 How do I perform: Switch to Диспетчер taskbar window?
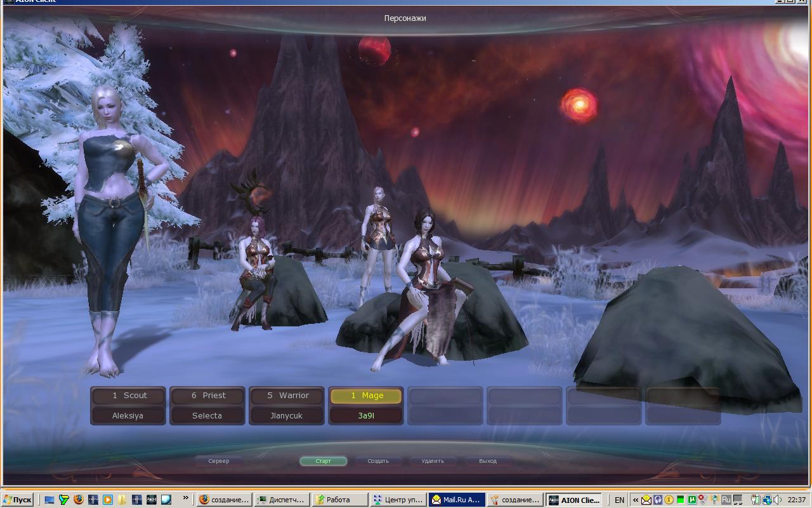click(282, 500)
